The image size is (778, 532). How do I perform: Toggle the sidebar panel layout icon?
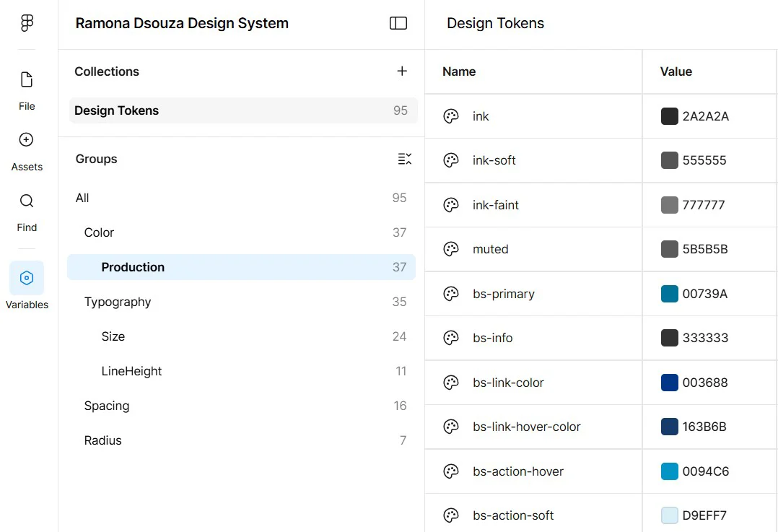(398, 23)
